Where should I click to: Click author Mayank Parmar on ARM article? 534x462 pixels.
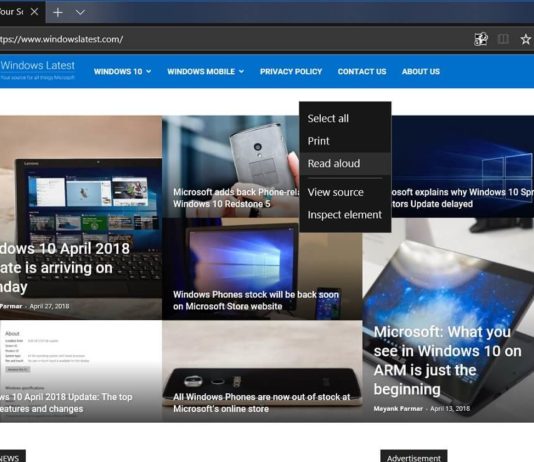[x=398, y=409]
